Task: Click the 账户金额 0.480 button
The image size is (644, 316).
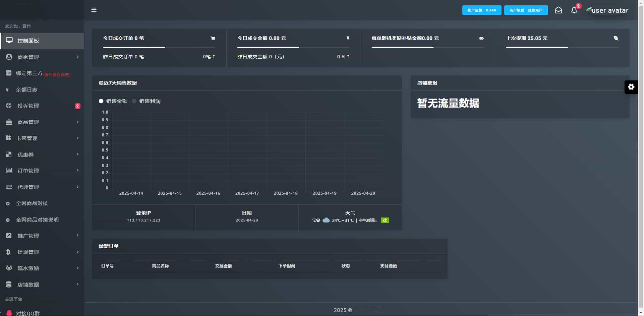Action: [482, 10]
